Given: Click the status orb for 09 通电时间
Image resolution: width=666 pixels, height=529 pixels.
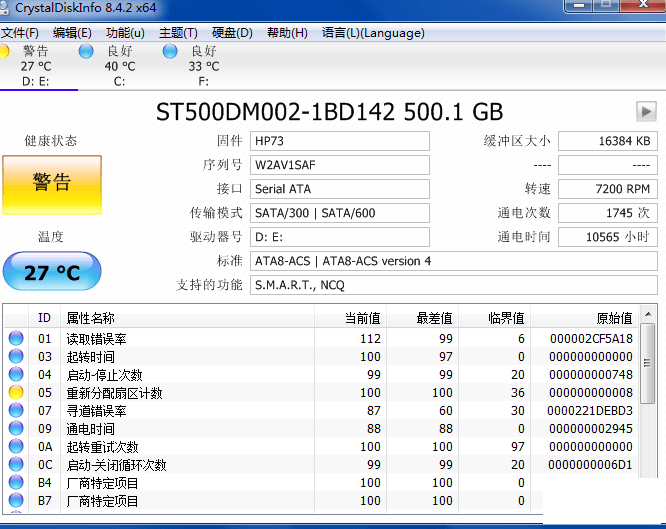Looking at the screenshot, I should 16,428.
